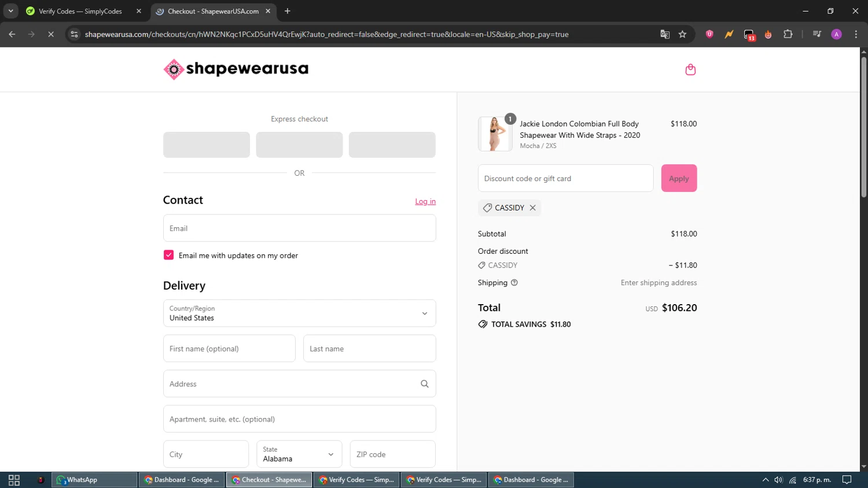Click the third express checkout button
Viewport: 868px width, 488px height.
pos(392,145)
